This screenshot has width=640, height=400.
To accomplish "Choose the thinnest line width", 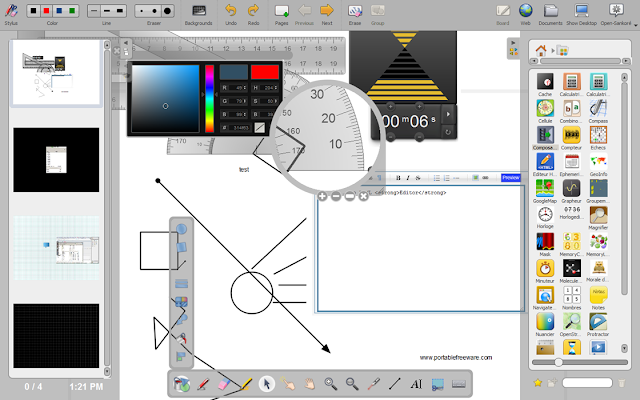I will pos(93,11).
